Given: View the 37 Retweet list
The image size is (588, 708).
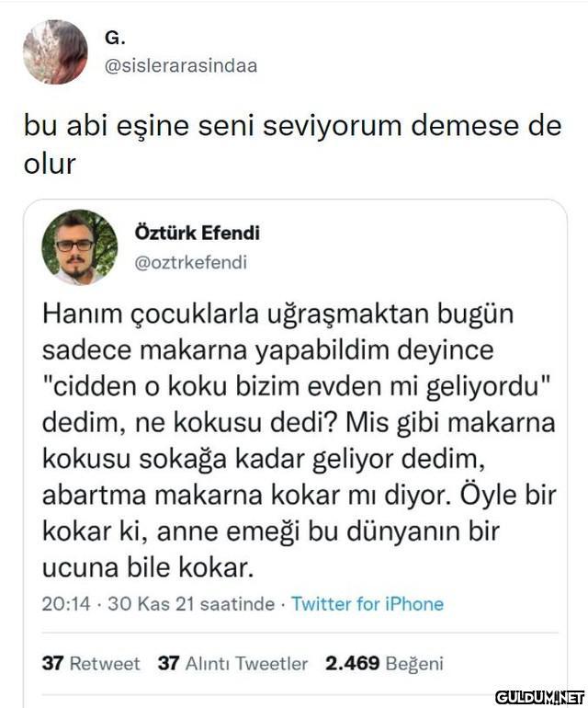Looking at the screenshot, I should pos(91,663).
